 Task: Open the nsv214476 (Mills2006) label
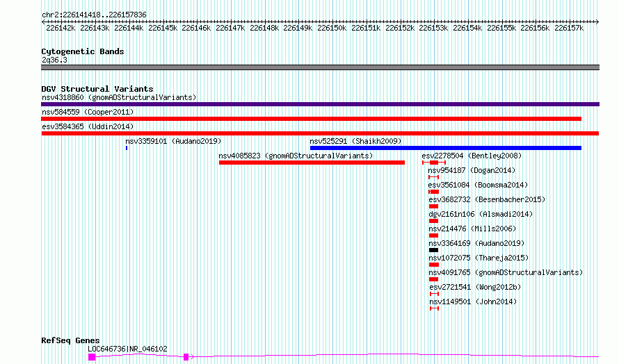[472, 229]
